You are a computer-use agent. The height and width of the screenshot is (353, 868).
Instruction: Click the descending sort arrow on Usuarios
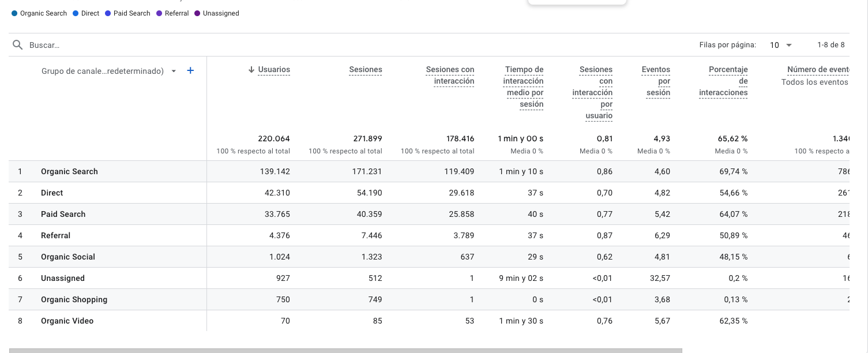(251, 70)
